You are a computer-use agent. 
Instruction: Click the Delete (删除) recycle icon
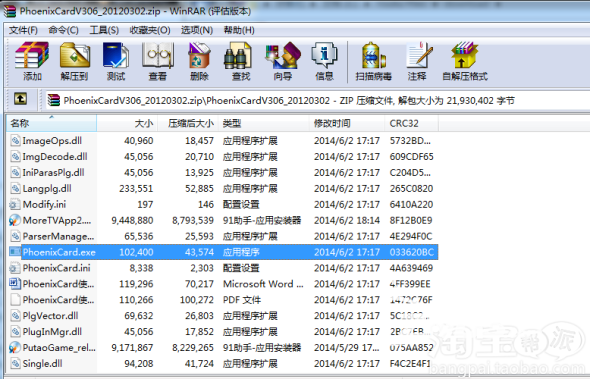[x=199, y=55]
